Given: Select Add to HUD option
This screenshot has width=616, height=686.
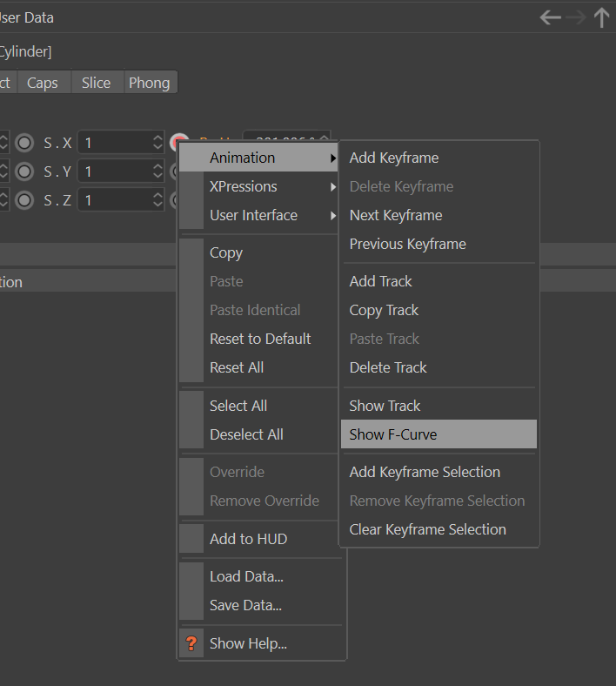Looking at the screenshot, I should pos(248,539).
